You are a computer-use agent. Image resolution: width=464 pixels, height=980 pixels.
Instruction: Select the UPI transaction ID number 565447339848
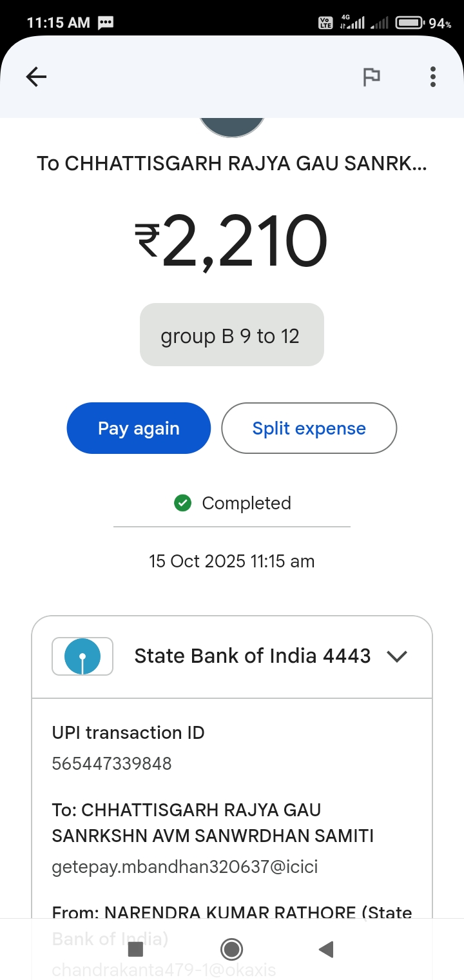click(x=111, y=764)
